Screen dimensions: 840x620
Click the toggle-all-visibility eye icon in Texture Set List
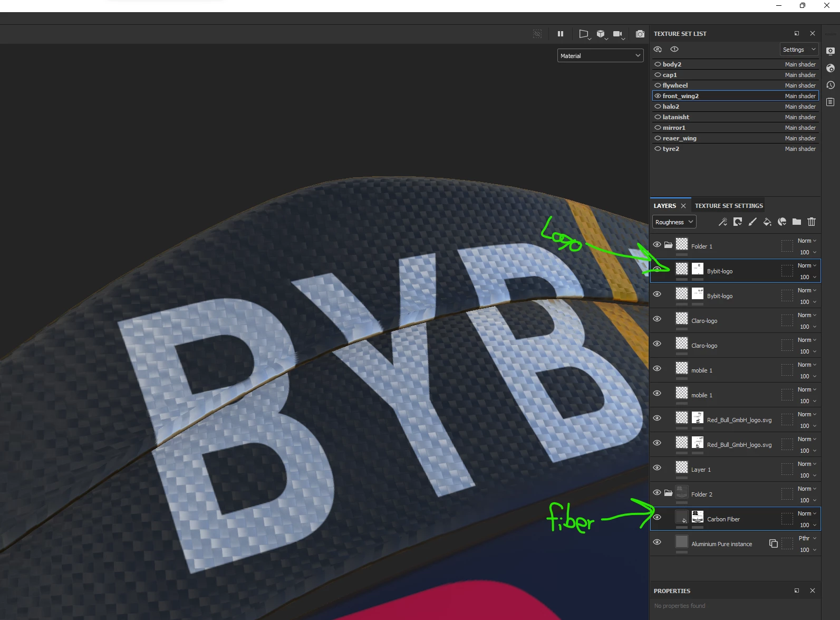pyautogui.click(x=658, y=49)
